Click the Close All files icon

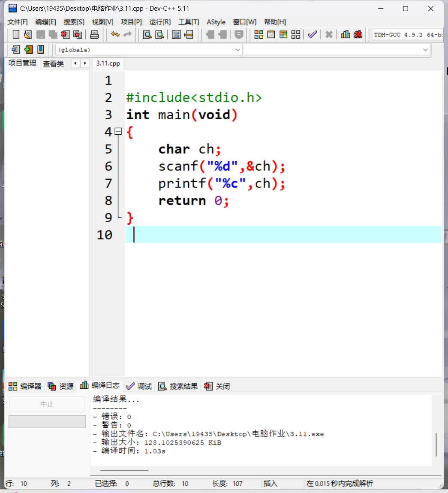[78, 35]
